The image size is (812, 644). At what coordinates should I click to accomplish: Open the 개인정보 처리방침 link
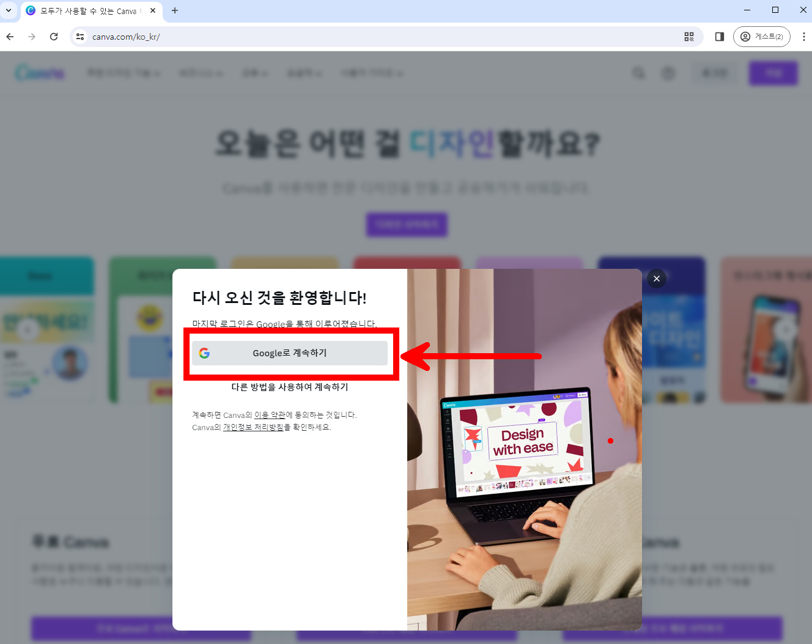point(253,427)
